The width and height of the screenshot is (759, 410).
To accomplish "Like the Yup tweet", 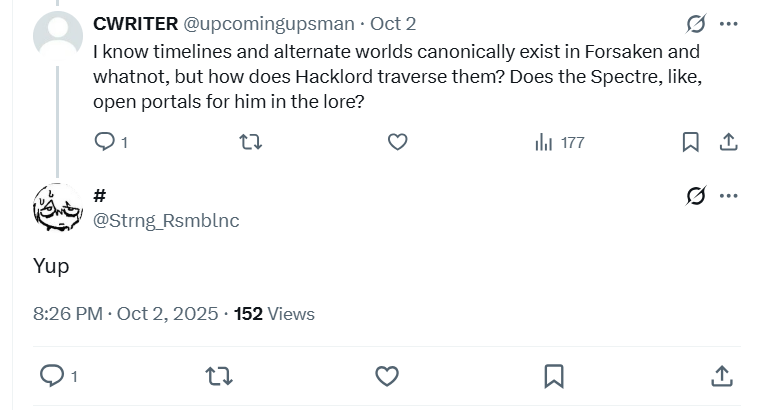I will [387, 376].
